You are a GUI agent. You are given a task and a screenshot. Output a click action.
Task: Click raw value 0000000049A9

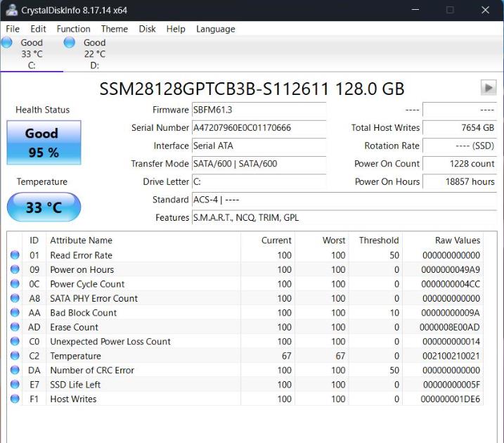pyautogui.click(x=451, y=270)
